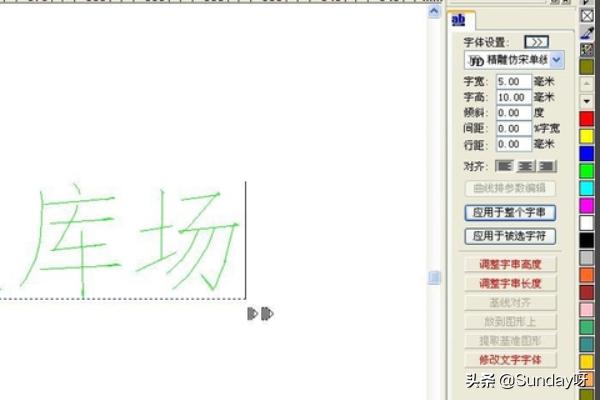Click 应用于被选字符 button
The width and height of the screenshot is (600, 400).
510,236
